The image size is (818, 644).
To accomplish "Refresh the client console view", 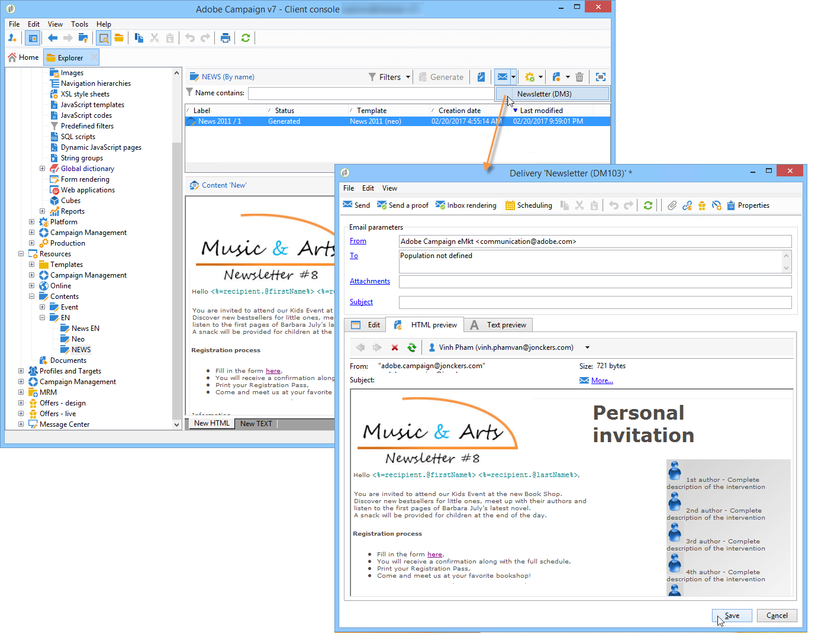I will coord(246,38).
